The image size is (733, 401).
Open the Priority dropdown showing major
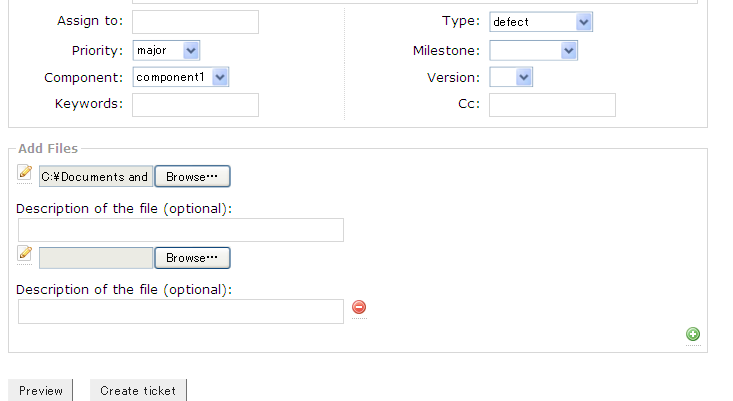[x=166, y=50]
